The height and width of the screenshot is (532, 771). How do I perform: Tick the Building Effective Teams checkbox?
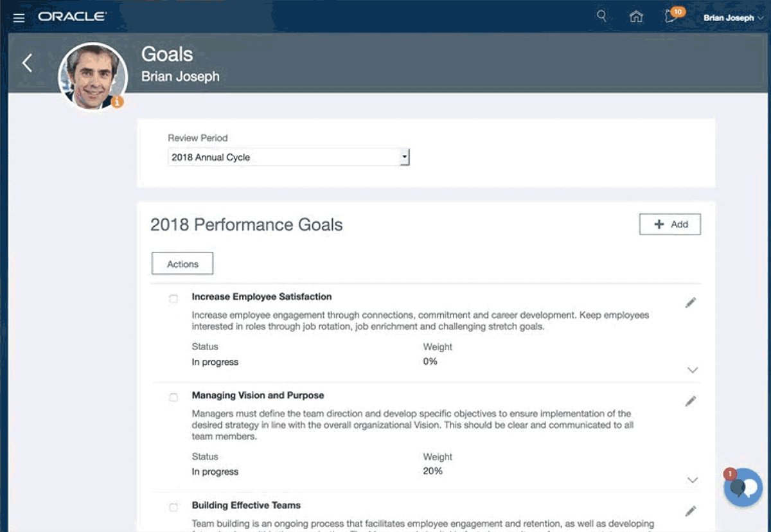(173, 508)
